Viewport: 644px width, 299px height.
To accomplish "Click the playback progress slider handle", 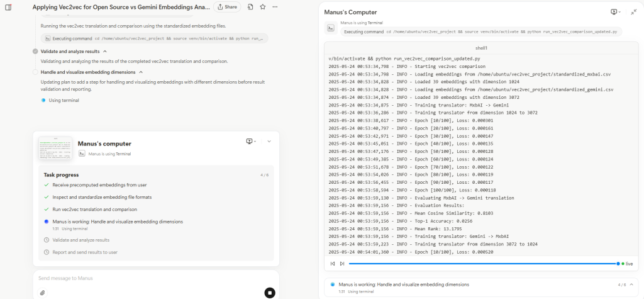I will (618, 264).
